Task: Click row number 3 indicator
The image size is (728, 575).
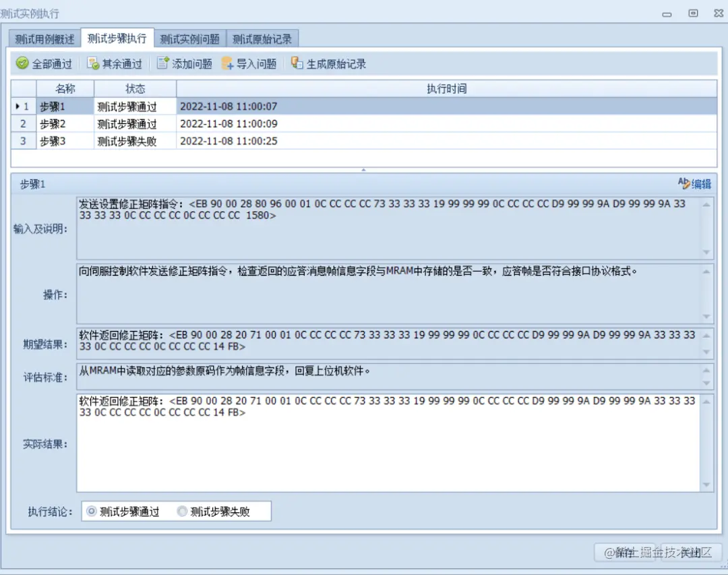Action: pos(24,141)
